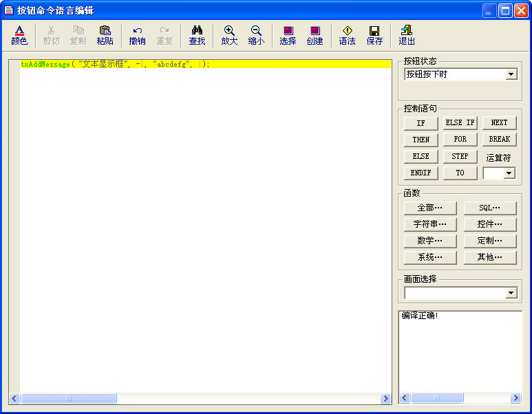532x414 pixels.
Task: Insert the ELSE IF statement
Action: tap(460, 122)
